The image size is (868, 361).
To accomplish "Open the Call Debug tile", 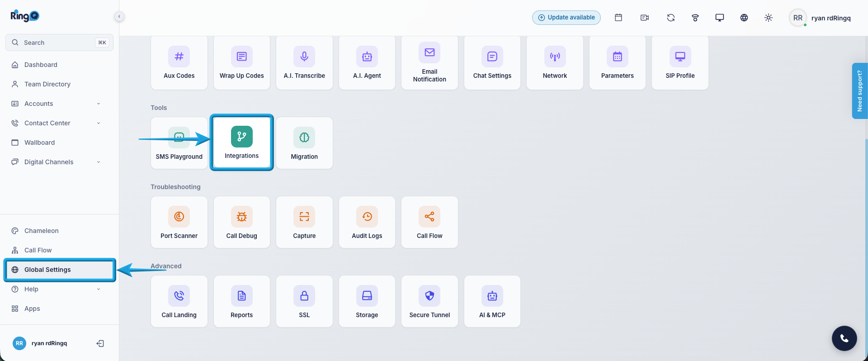I will coord(242,222).
